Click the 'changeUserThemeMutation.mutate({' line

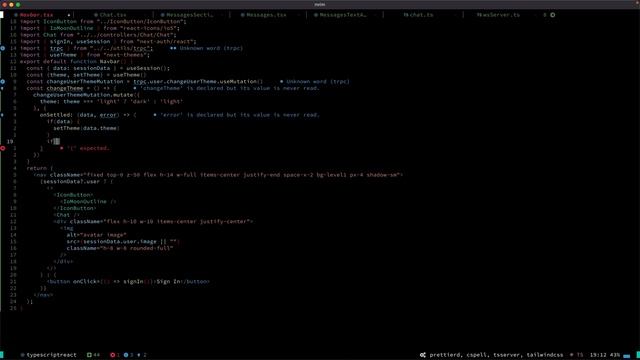[x=87, y=95]
